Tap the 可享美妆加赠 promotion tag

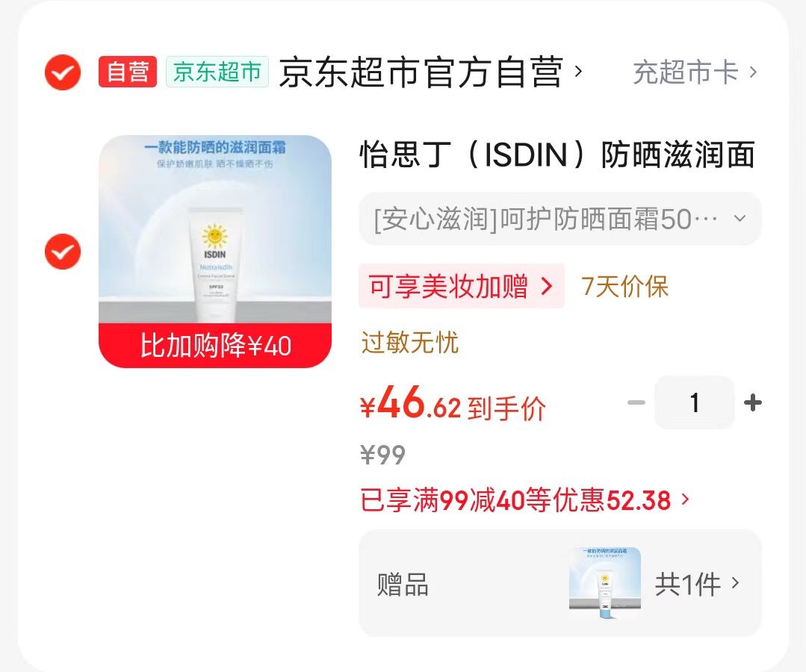[x=462, y=286]
